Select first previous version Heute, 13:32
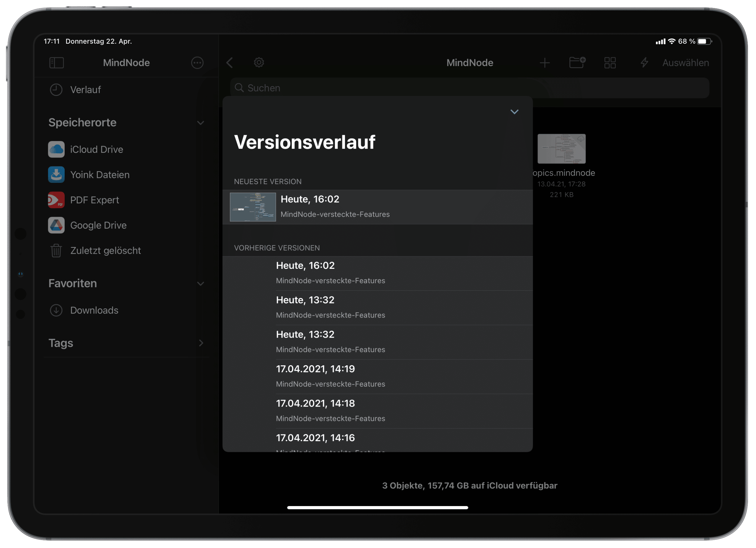This screenshot has height=548, width=756. 377,308
